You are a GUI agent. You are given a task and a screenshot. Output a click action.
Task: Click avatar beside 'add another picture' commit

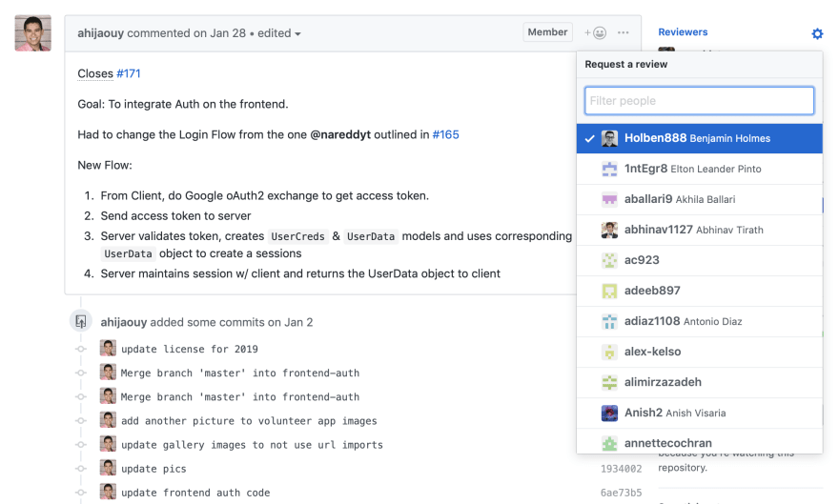click(x=108, y=419)
